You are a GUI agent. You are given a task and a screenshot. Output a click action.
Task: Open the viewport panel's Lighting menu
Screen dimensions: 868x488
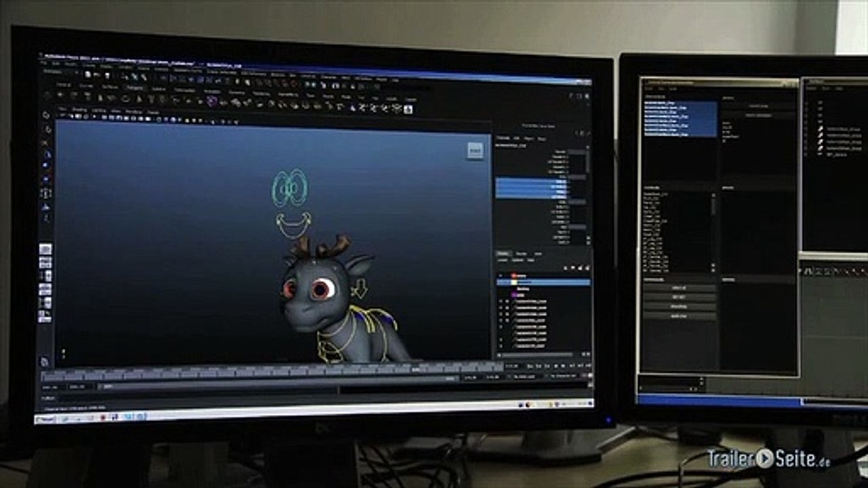coord(99,110)
